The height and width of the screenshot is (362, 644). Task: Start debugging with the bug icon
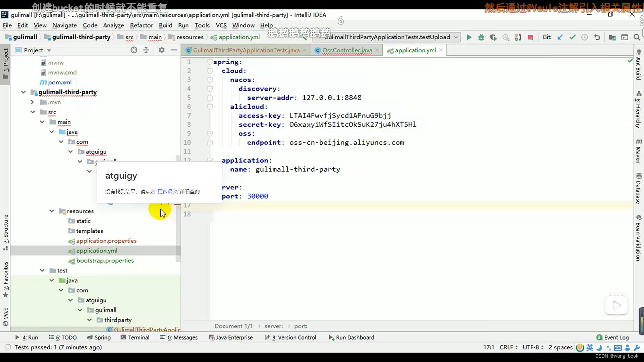[x=481, y=37]
